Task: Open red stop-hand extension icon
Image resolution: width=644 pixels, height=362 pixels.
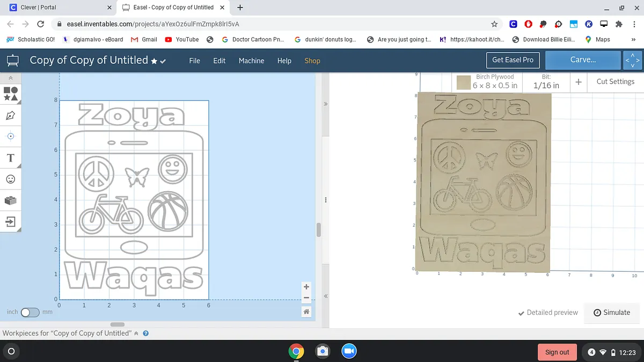Action: [529, 24]
